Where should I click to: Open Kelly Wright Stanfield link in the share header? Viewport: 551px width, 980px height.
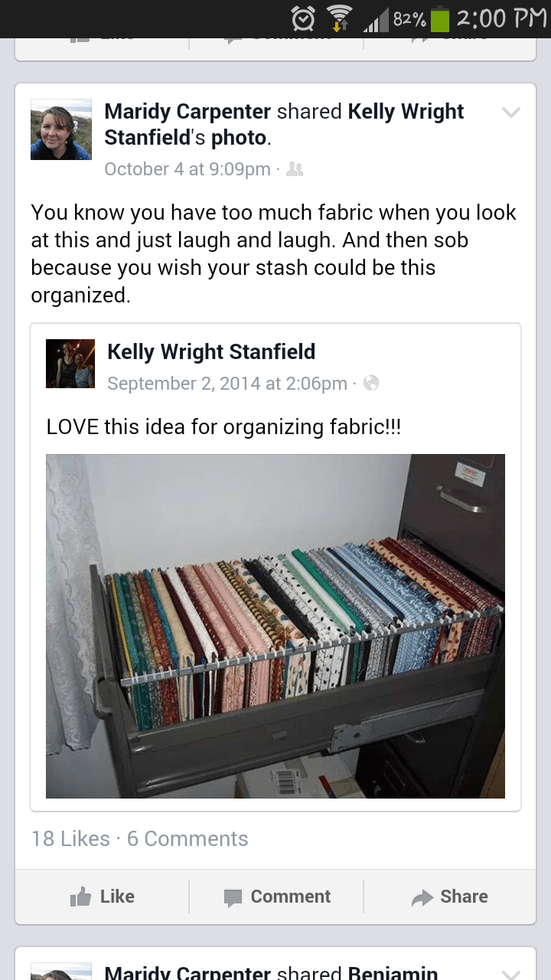tap(284, 125)
